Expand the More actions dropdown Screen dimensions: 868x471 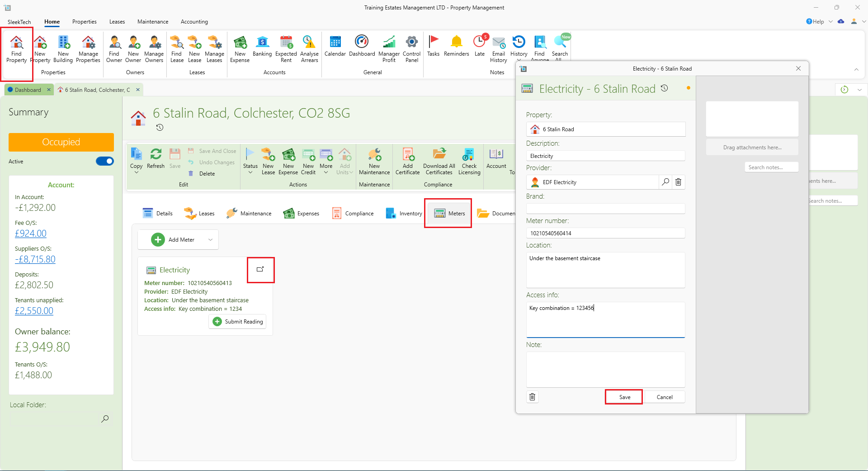pos(326,172)
